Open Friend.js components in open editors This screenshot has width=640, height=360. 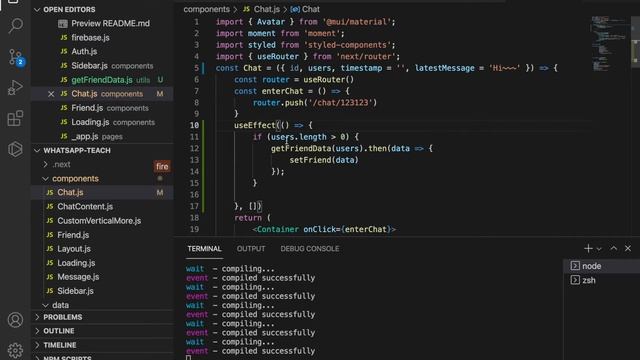[102, 108]
